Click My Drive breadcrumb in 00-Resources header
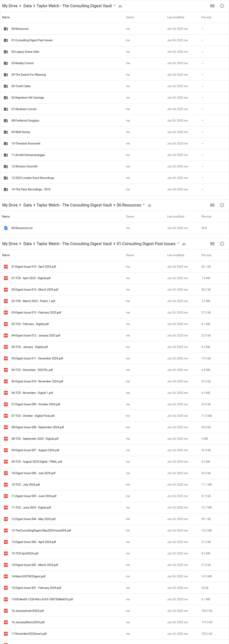 10,205
